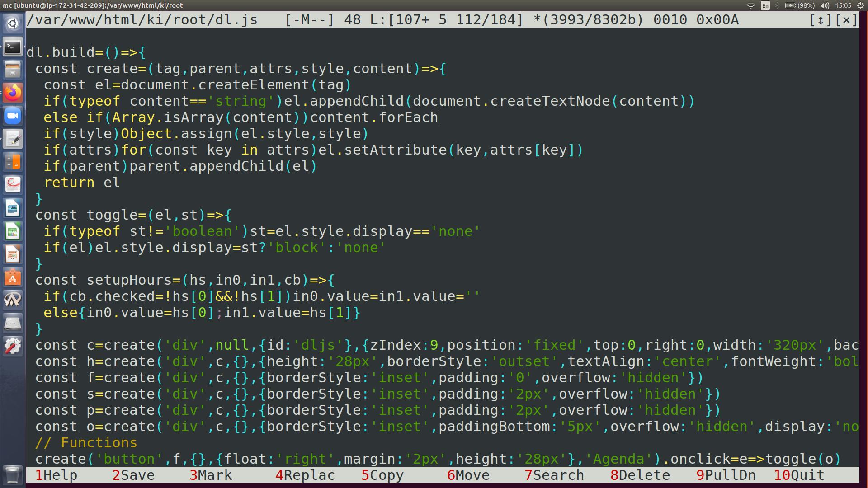
Task: Click 7Search in the bottom bar
Action: [554, 475]
